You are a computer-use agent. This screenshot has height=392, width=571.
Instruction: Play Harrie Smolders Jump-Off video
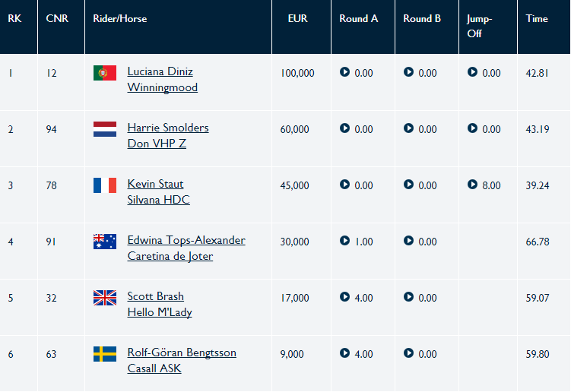(472, 128)
